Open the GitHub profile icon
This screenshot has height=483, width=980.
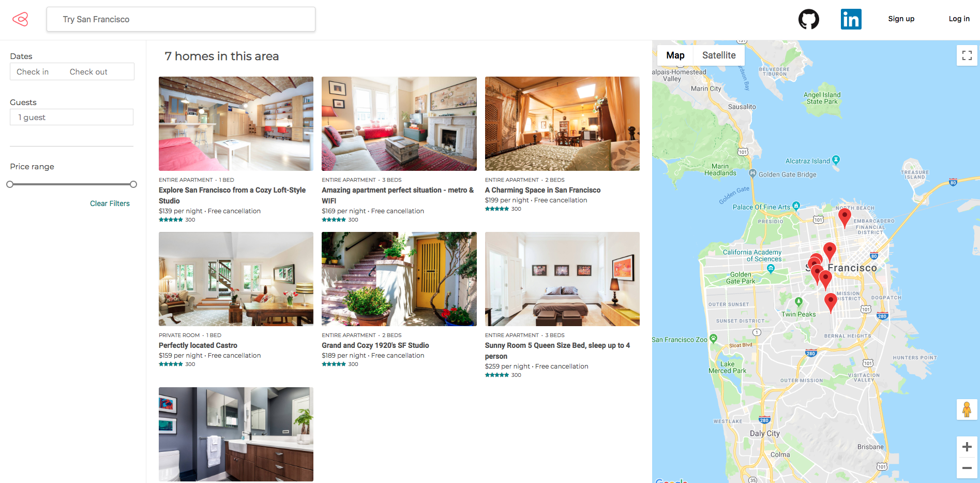pos(808,19)
